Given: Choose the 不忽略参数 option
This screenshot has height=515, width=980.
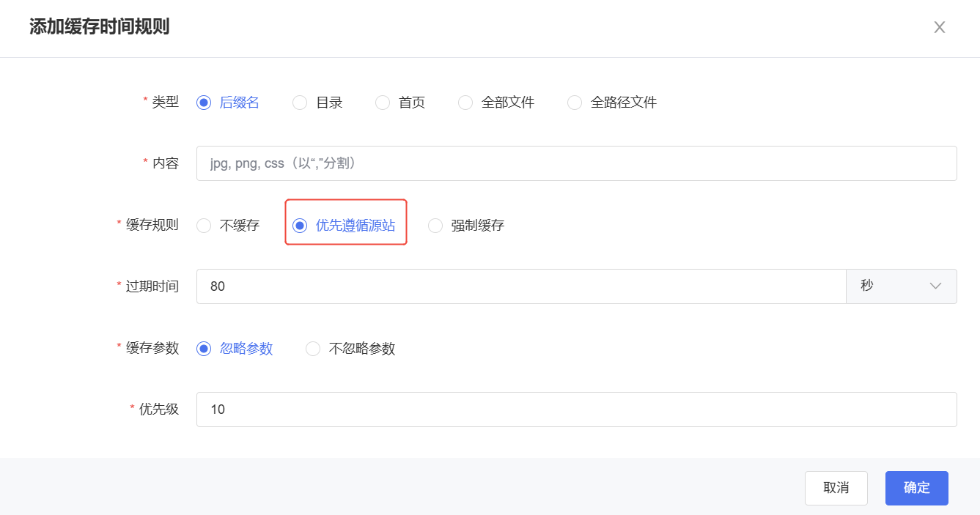Looking at the screenshot, I should (x=313, y=349).
